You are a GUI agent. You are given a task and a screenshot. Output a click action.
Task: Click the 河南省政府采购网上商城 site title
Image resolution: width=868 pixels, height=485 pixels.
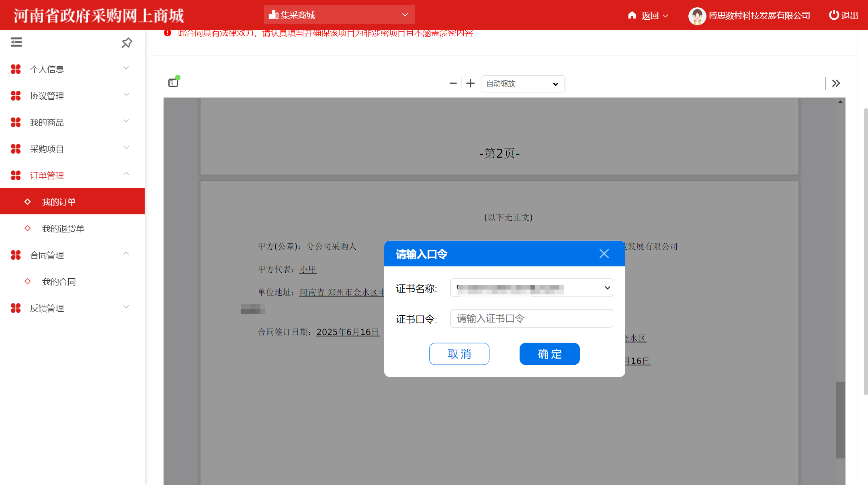99,15
